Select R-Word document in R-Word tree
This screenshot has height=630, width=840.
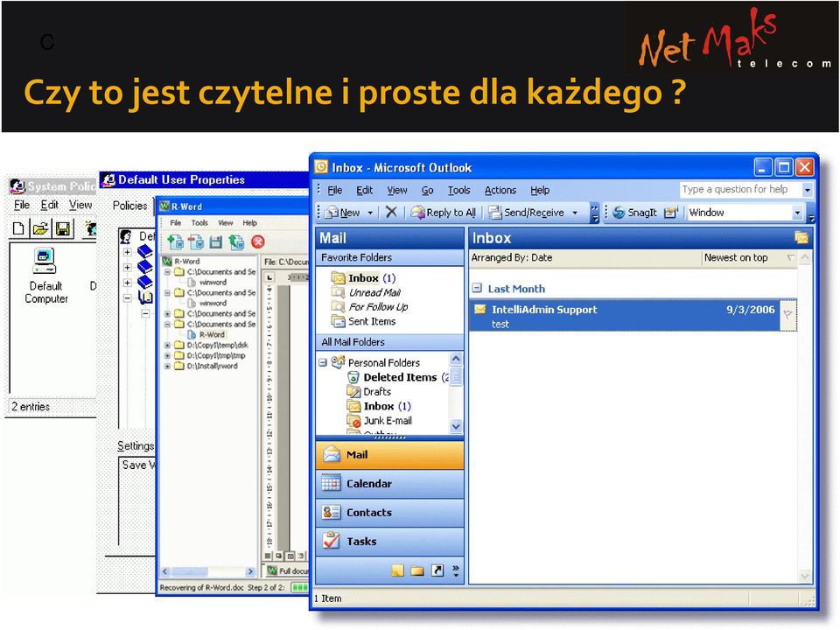[x=206, y=334]
